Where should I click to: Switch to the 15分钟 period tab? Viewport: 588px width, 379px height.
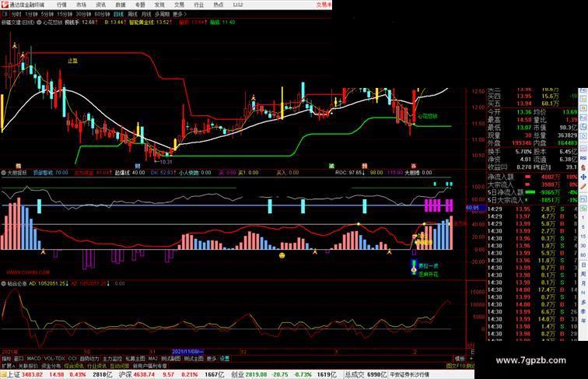[65, 14]
